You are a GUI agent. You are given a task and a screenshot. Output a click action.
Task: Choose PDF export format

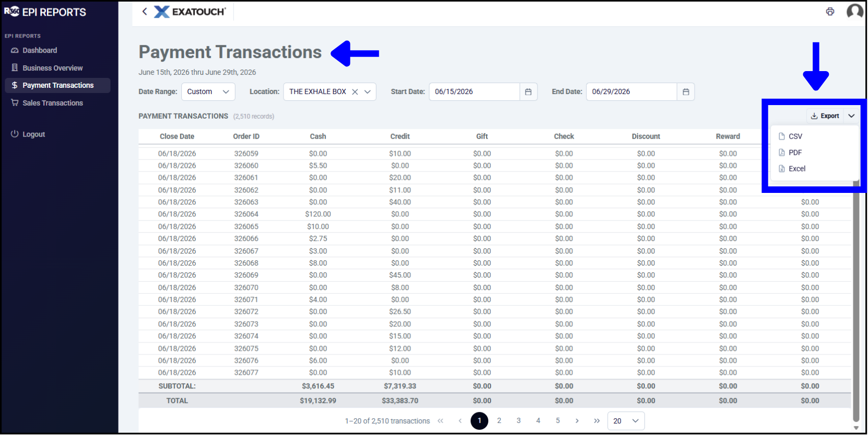click(815, 152)
